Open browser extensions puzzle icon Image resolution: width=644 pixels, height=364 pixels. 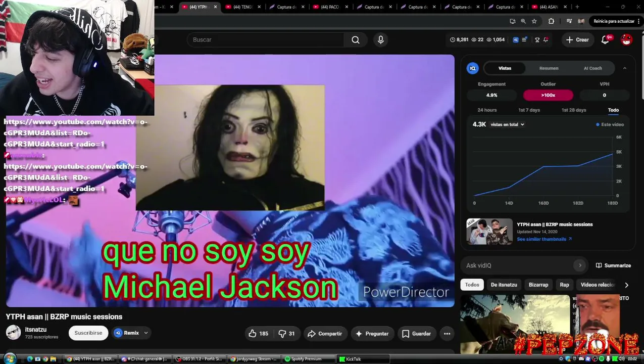point(551,21)
